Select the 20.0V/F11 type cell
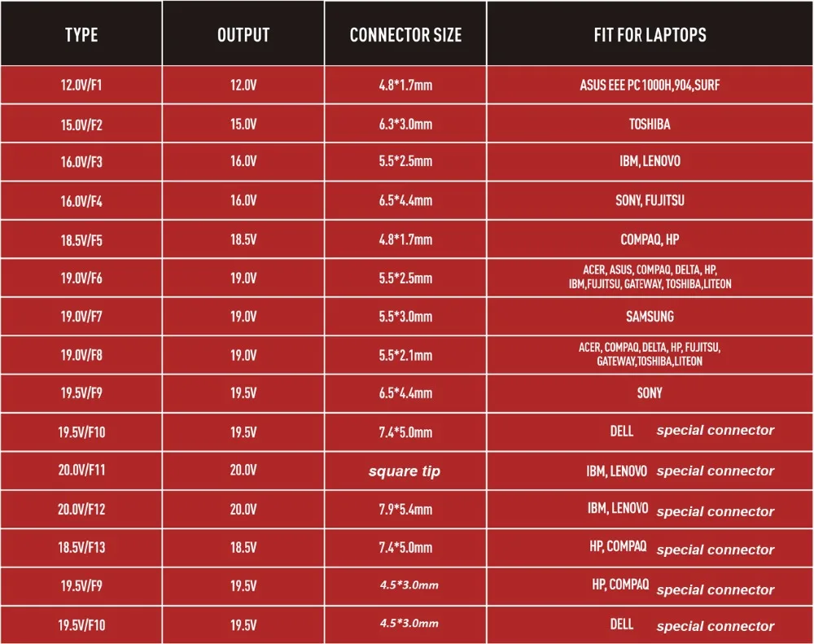Viewport: 814px width, 644px height. [x=81, y=471]
